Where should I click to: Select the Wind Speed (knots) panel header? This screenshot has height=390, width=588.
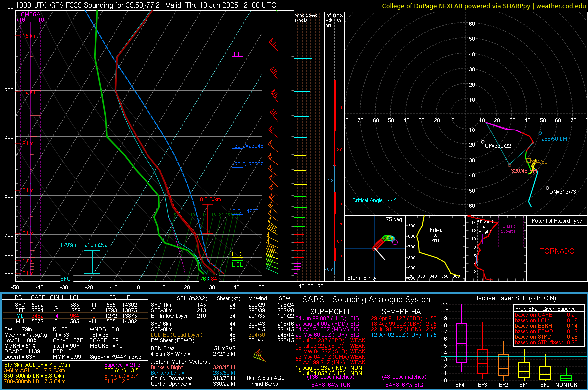click(306, 17)
